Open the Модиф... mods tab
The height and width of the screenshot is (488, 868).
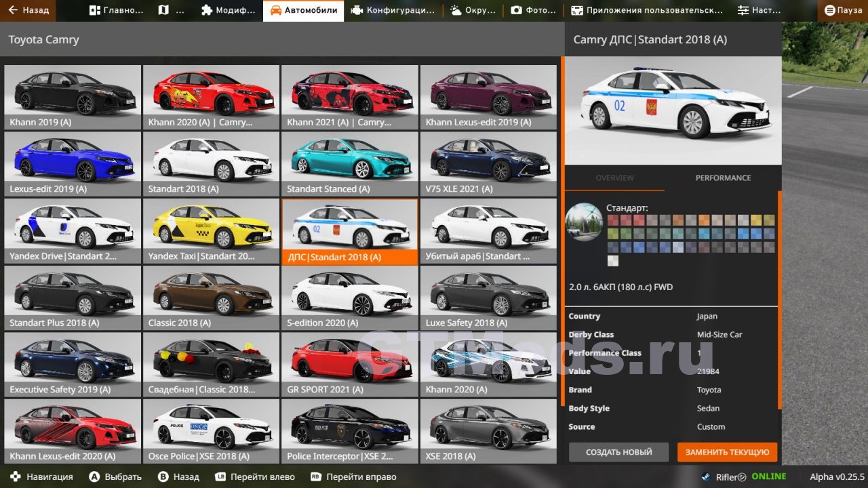coord(229,10)
